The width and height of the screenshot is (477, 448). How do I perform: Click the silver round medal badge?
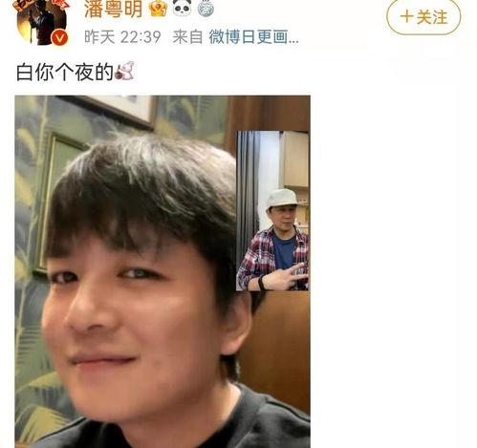[206, 8]
